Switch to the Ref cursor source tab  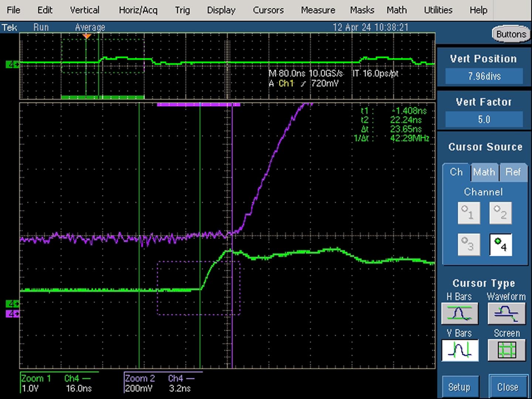point(513,172)
